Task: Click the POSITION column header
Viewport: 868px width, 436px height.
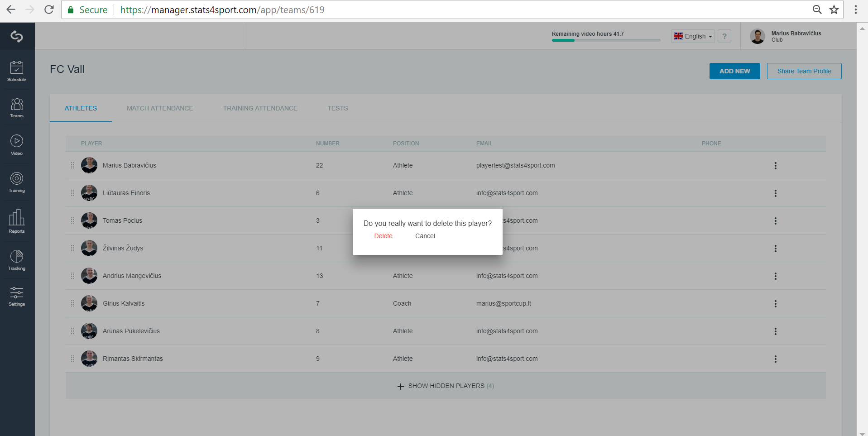Action: (x=406, y=144)
